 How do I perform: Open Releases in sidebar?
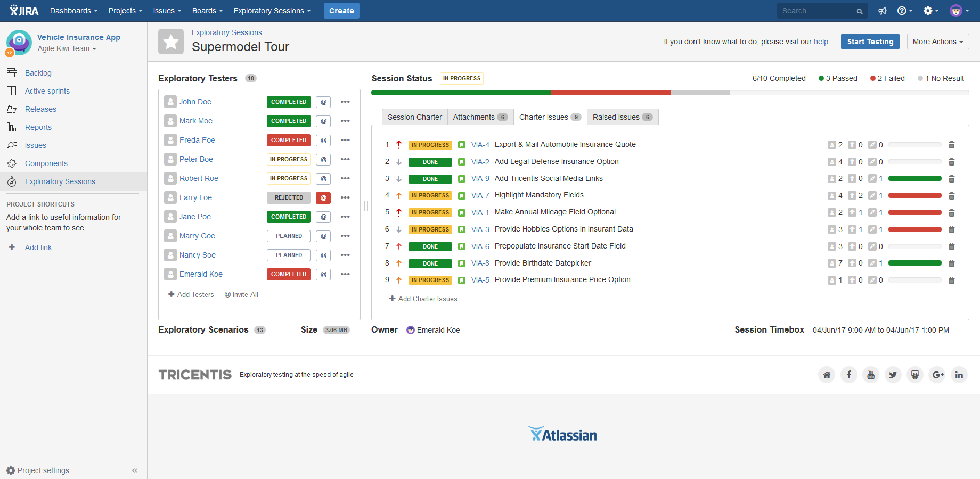(40, 109)
